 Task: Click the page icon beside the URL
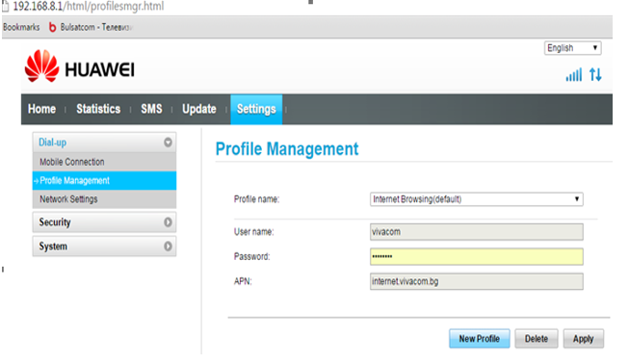(x=5, y=6)
